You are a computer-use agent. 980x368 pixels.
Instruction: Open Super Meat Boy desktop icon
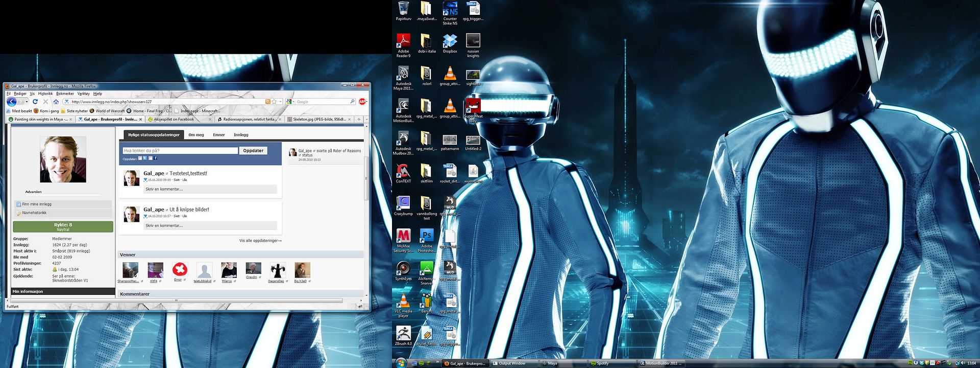(x=473, y=111)
